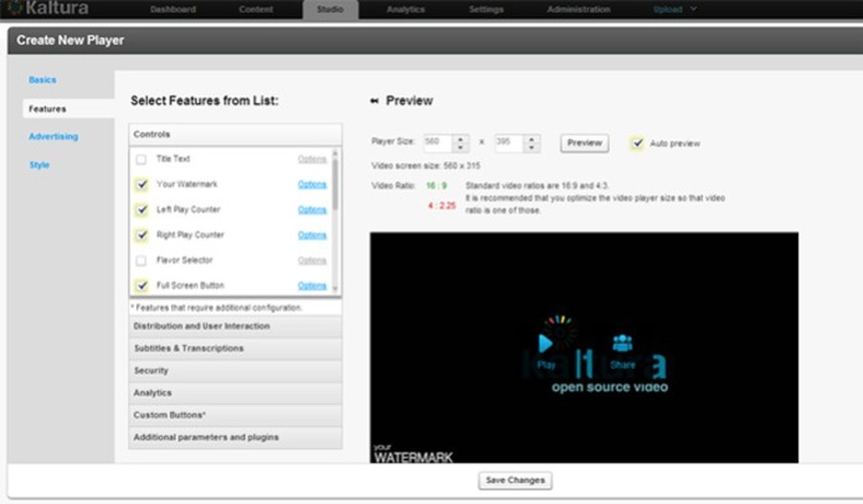Expand the Security section
This screenshot has width=863, height=504.
click(x=235, y=371)
